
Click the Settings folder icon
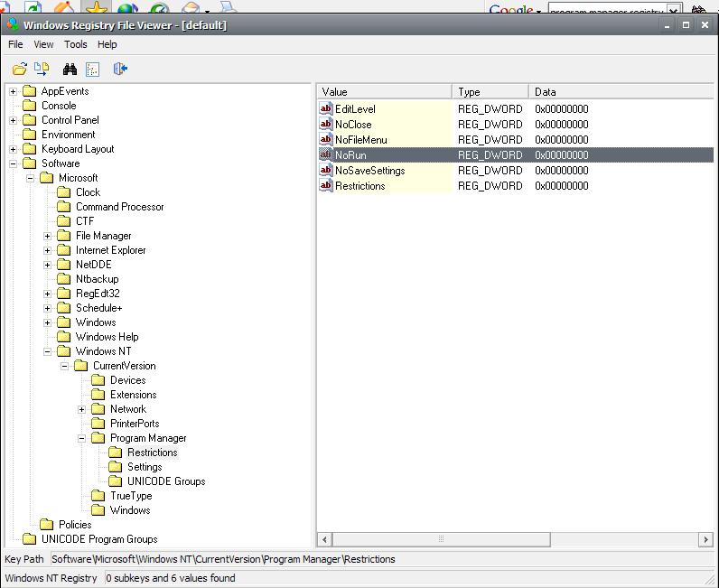[x=115, y=466]
